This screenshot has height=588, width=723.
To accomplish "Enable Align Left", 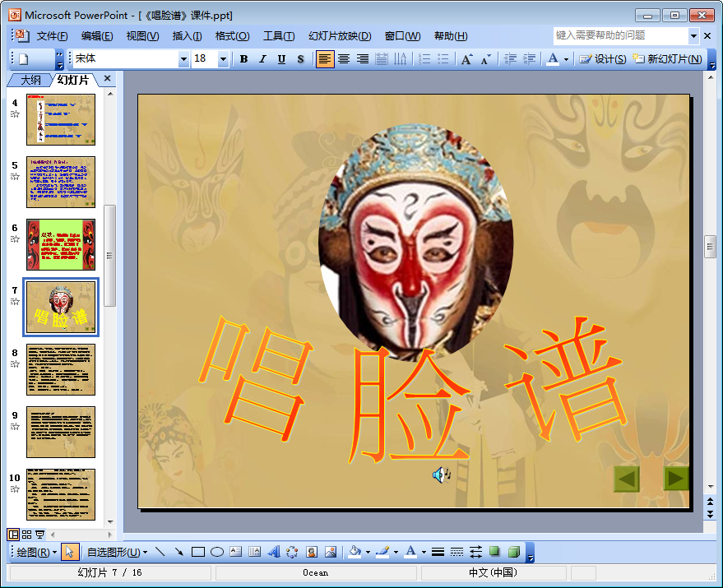I will 325,59.
